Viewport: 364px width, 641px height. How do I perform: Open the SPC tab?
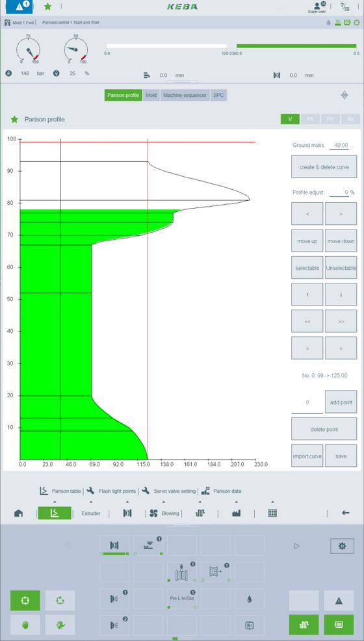pos(218,96)
